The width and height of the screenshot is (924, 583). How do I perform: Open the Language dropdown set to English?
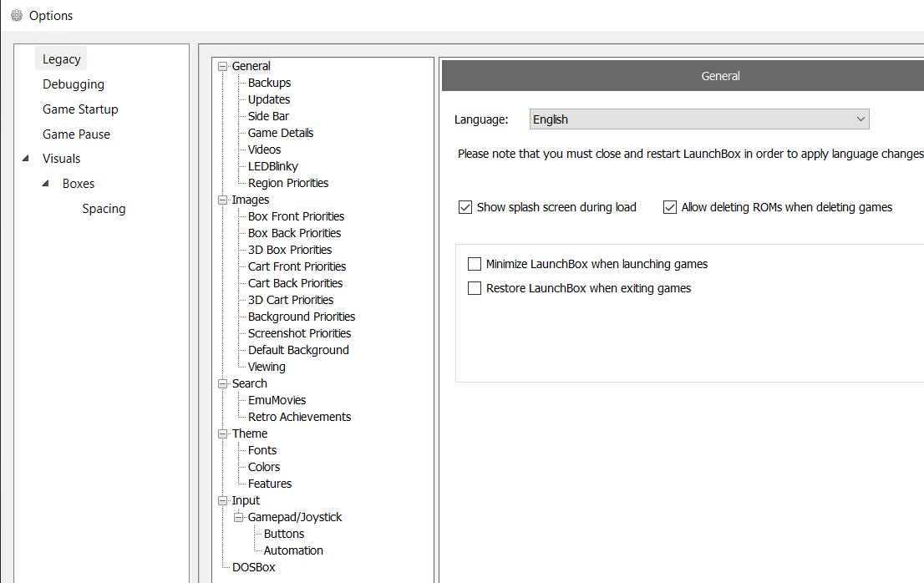(x=699, y=119)
